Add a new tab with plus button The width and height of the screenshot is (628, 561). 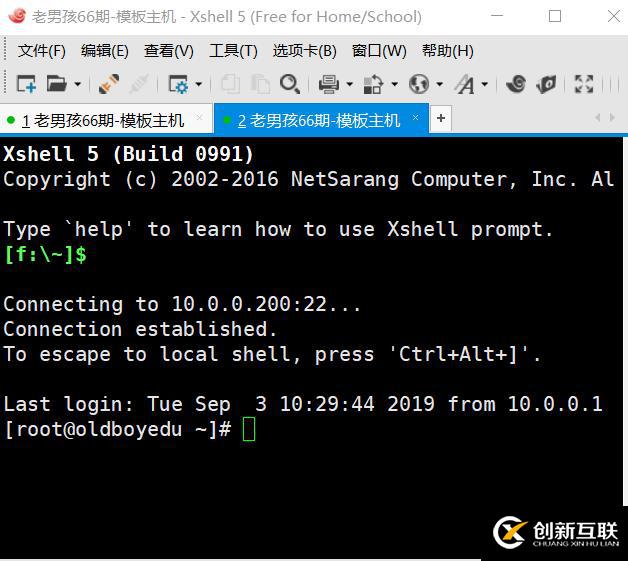coord(441,119)
